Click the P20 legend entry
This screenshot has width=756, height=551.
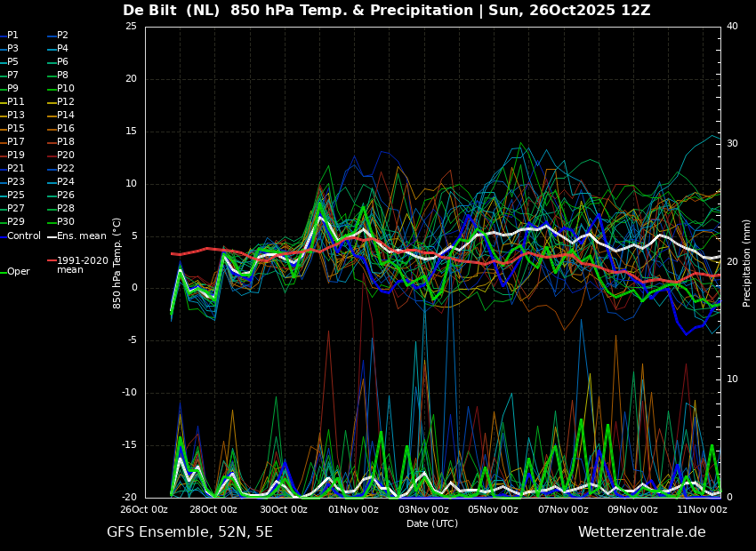click(60, 155)
